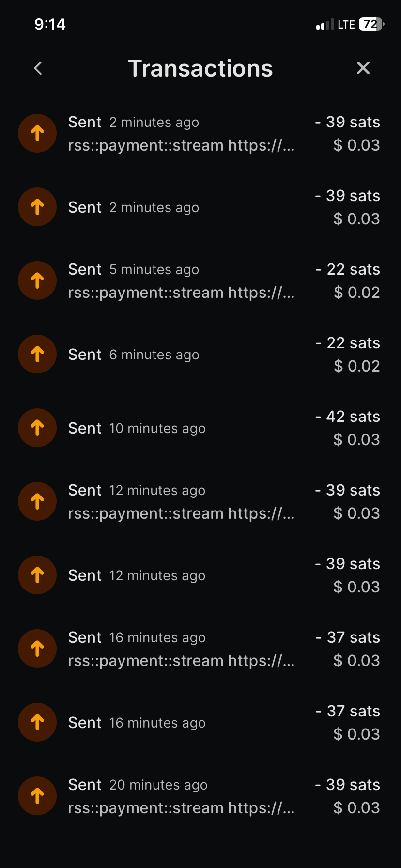
Task: Open the rss payment stream link from 5 minutes ago
Action: click(181, 293)
